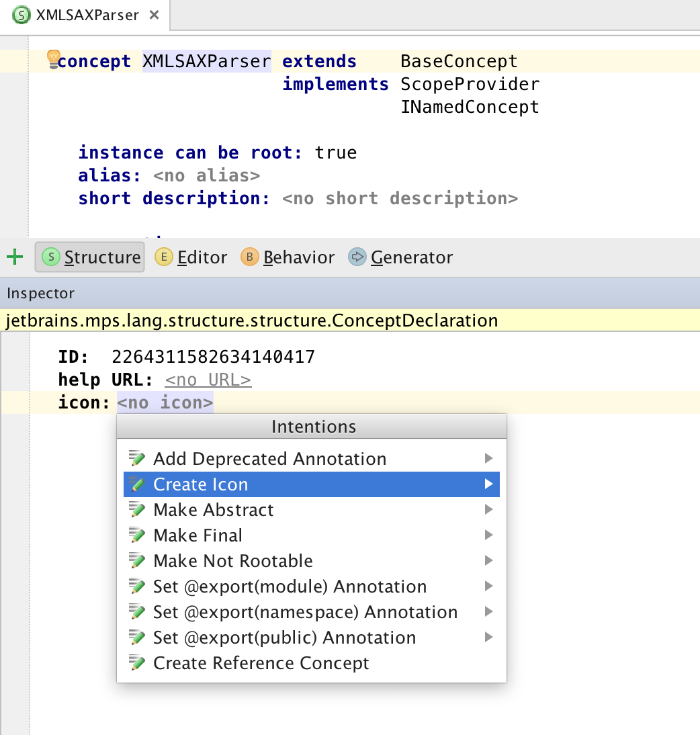The width and height of the screenshot is (700, 735).
Task: Click the <no alias> field
Action: pos(206,175)
